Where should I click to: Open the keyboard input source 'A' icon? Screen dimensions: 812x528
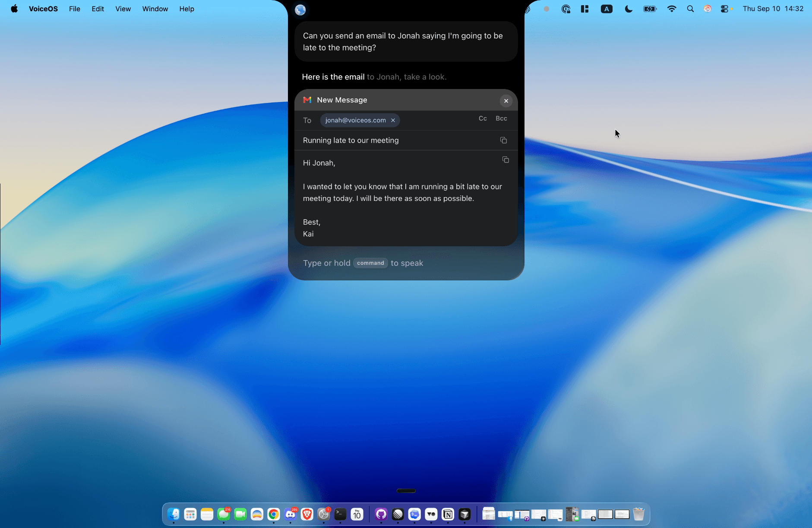tap(607, 9)
